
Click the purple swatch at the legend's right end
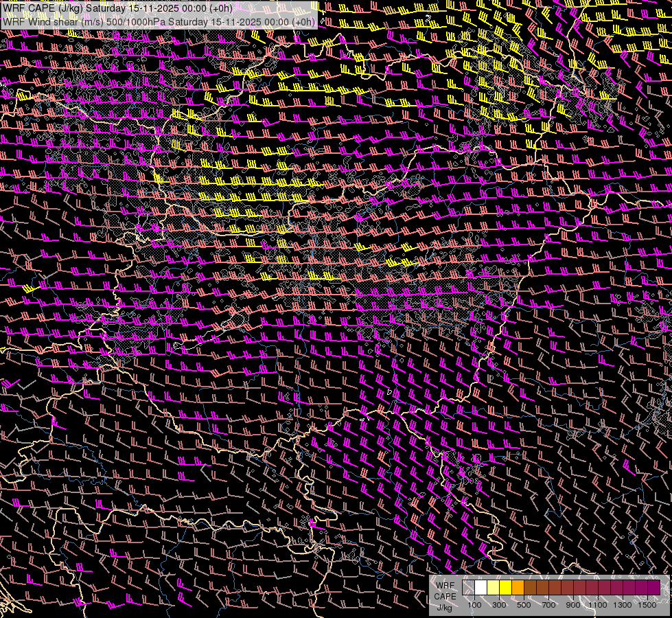click(653, 588)
